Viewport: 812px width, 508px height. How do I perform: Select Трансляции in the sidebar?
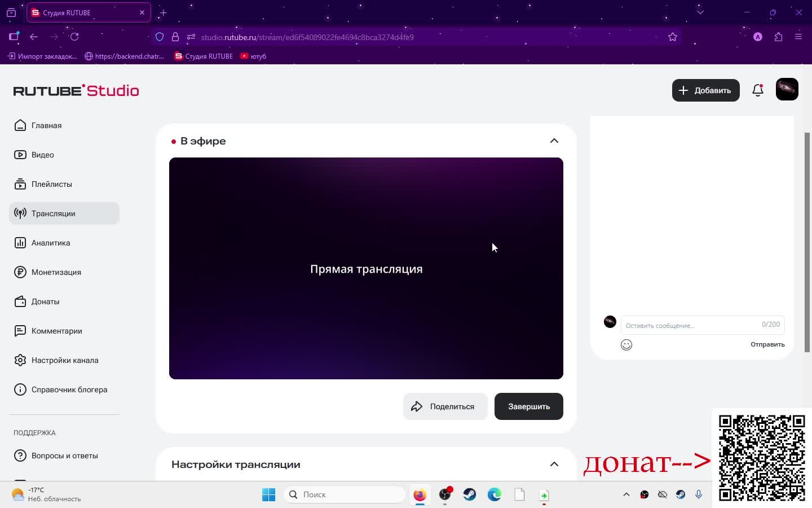point(64,213)
